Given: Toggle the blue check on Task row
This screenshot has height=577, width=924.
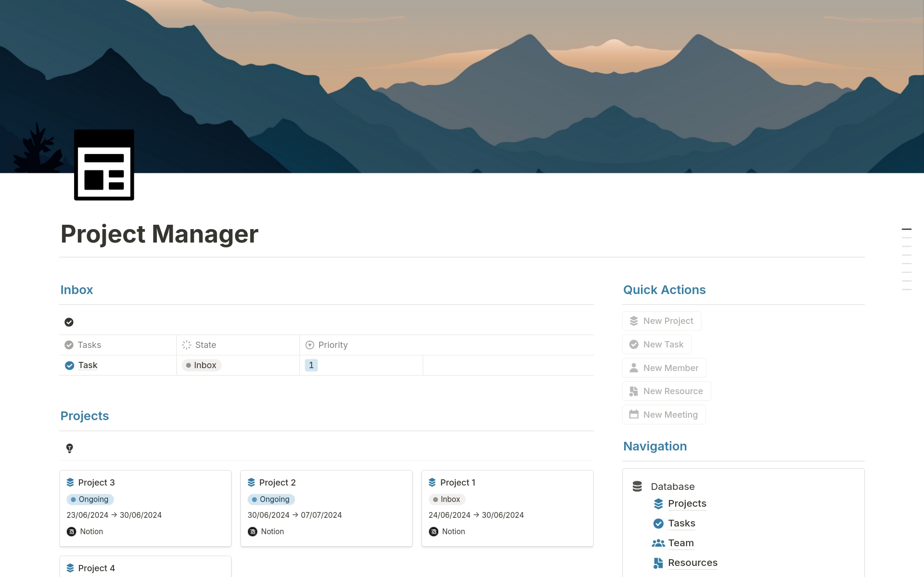Looking at the screenshot, I should (69, 365).
